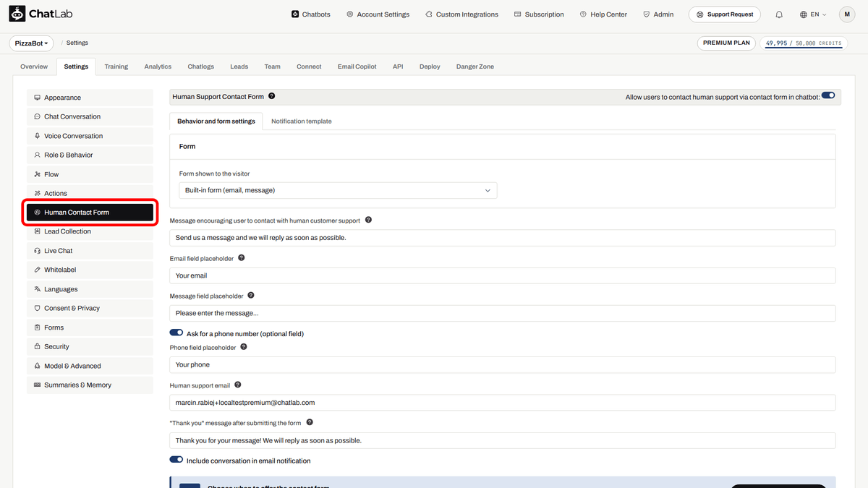868x488 pixels.
Task: Go to the Chatlogs tab
Action: click(201, 67)
